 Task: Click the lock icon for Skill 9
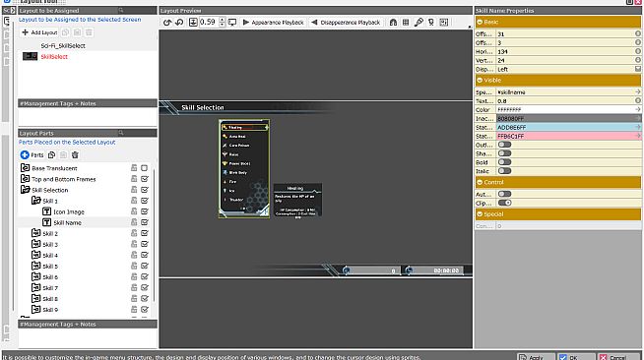(134, 309)
